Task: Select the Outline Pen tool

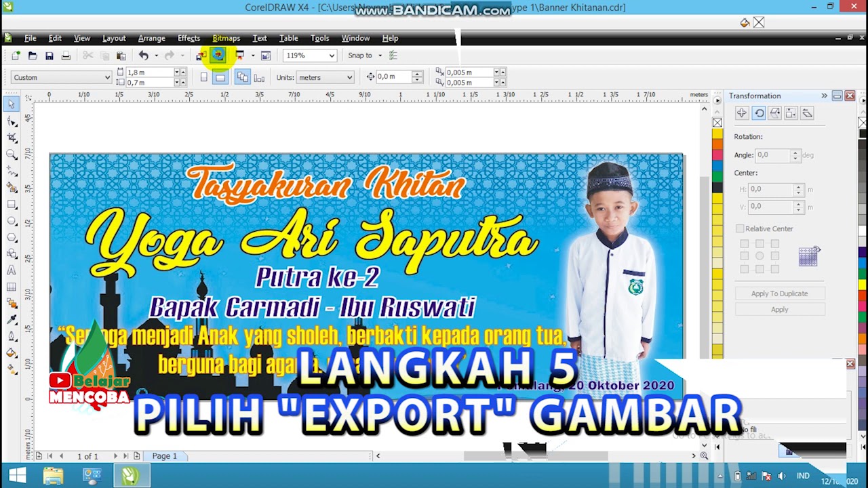Action: [12, 337]
